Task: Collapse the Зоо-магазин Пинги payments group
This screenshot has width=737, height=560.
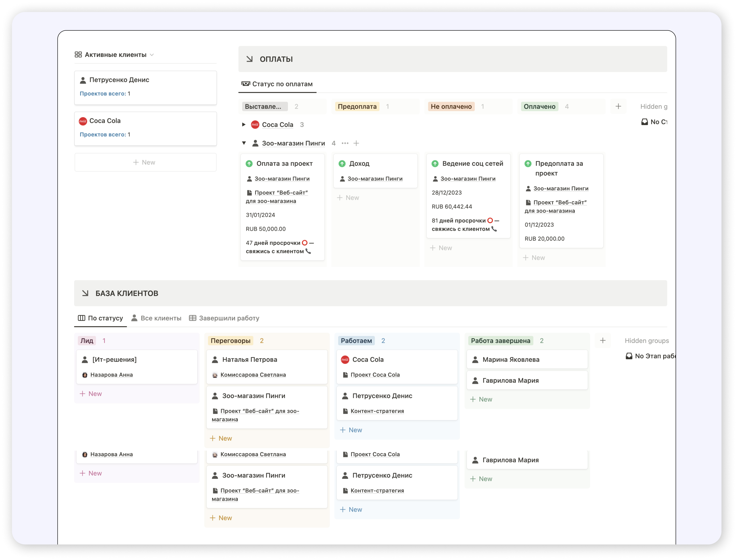Action: tap(243, 143)
